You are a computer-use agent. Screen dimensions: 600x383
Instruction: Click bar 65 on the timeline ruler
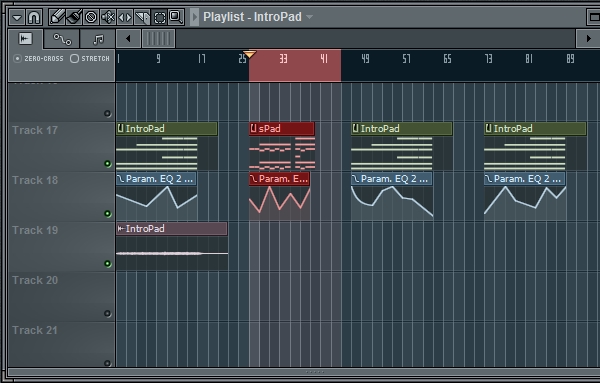(447, 59)
